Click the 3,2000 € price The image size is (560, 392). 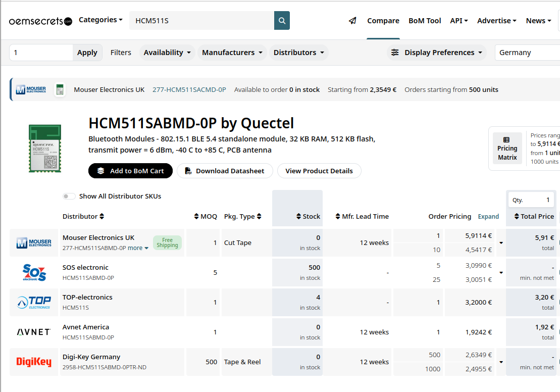(478, 302)
